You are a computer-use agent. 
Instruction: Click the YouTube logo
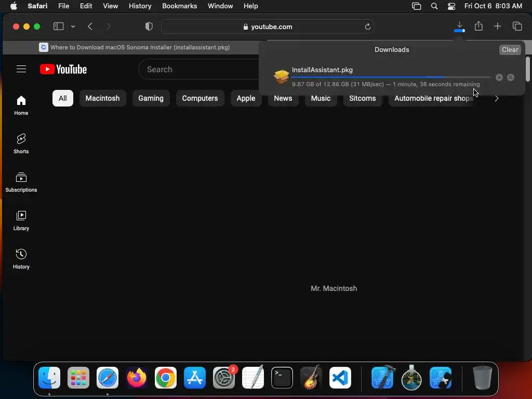point(63,69)
